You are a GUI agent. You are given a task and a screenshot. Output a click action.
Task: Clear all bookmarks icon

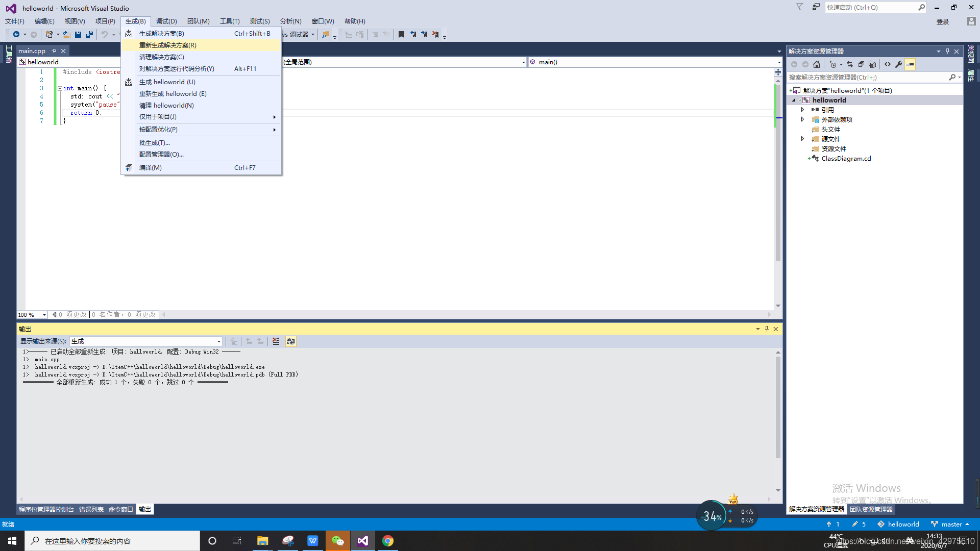[x=435, y=35]
